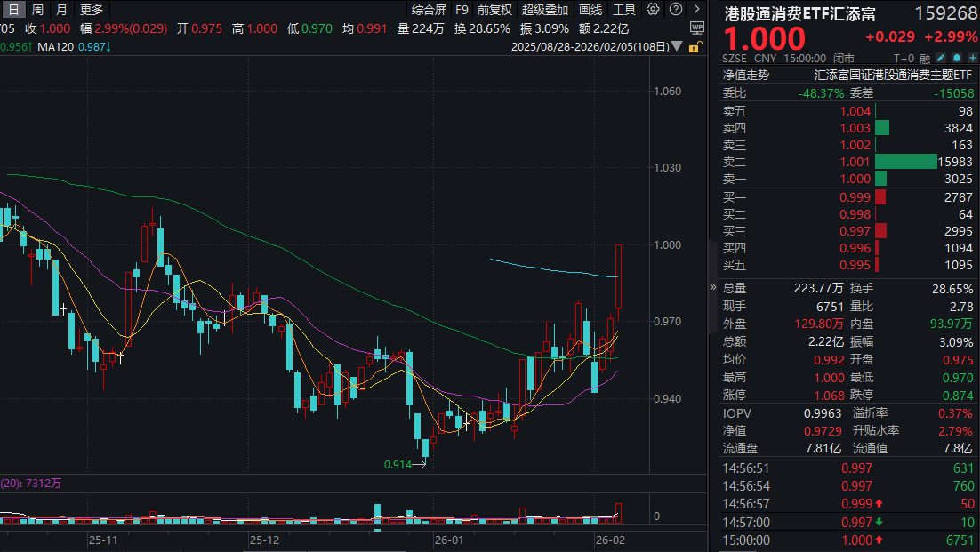
Task: Click the help question-mark icon
Action: pyautogui.click(x=675, y=9)
